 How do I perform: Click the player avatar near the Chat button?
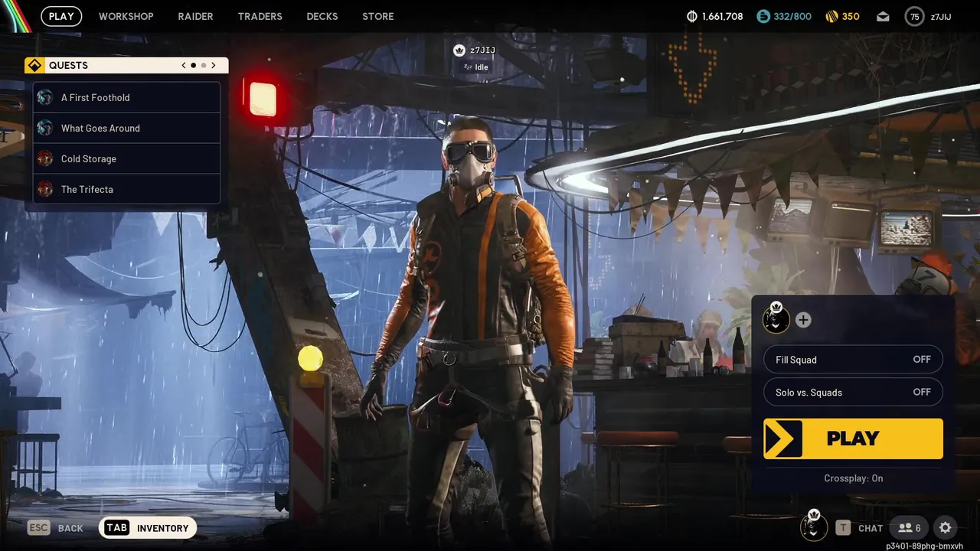point(814,526)
